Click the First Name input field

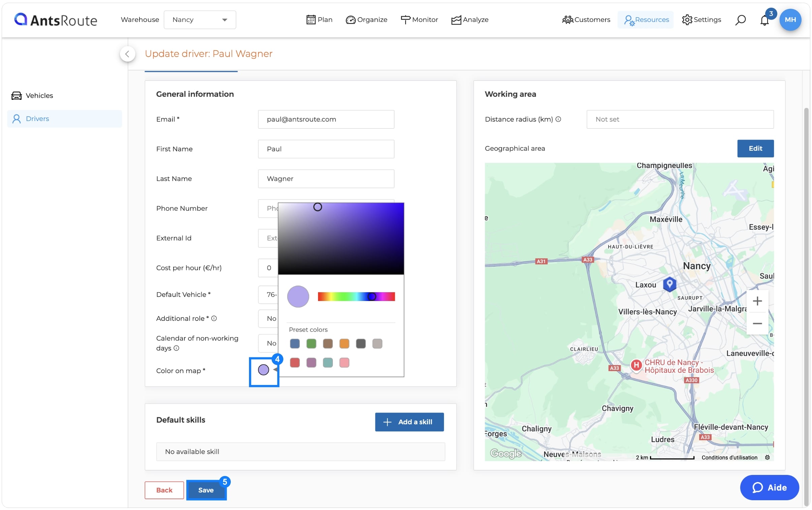[x=326, y=149]
